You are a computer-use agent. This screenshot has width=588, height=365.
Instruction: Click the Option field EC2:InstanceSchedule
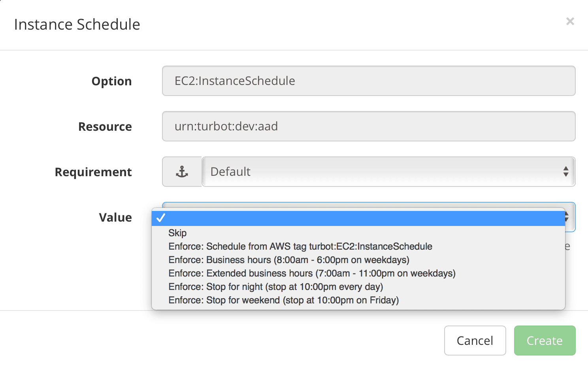[369, 81]
